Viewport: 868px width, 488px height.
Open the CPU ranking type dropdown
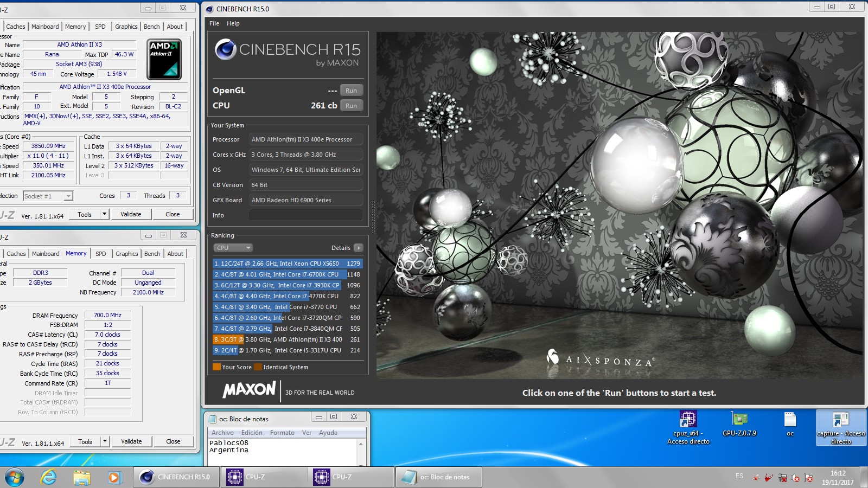click(x=233, y=248)
